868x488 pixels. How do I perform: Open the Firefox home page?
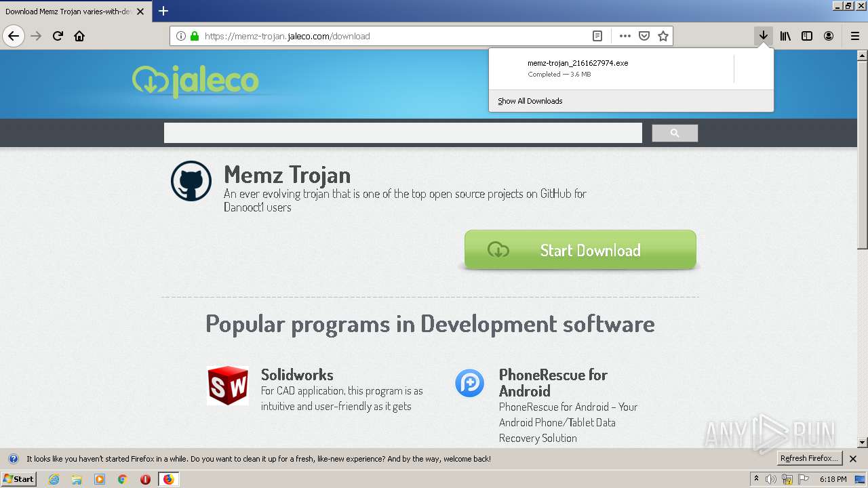point(79,36)
